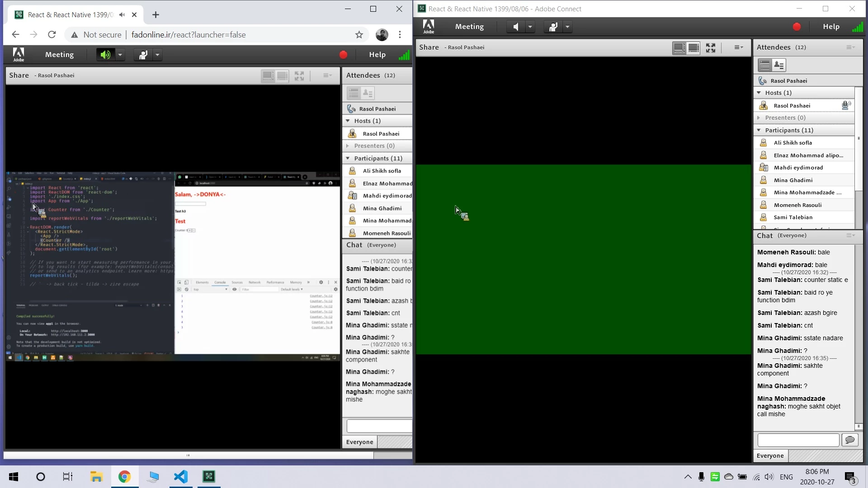This screenshot has height=488, width=868.
Task: Open Help menu in browser meeting bar
Action: (x=377, y=55)
